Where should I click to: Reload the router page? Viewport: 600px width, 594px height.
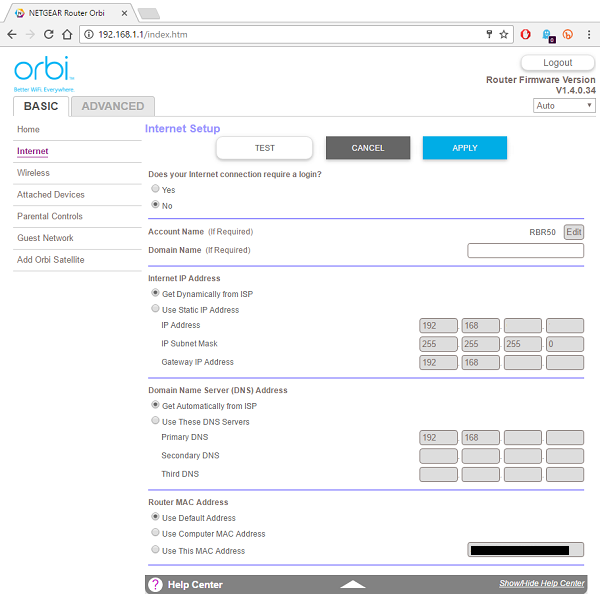click(x=52, y=34)
